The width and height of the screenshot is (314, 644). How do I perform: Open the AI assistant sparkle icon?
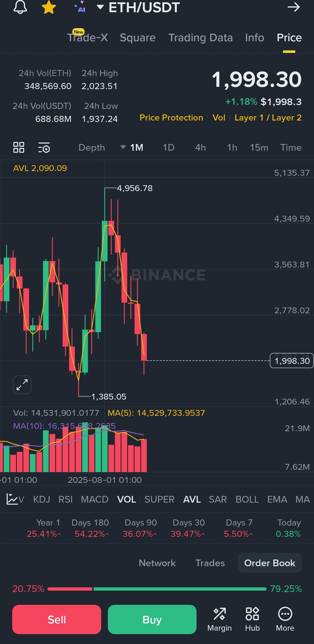point(80,7)
